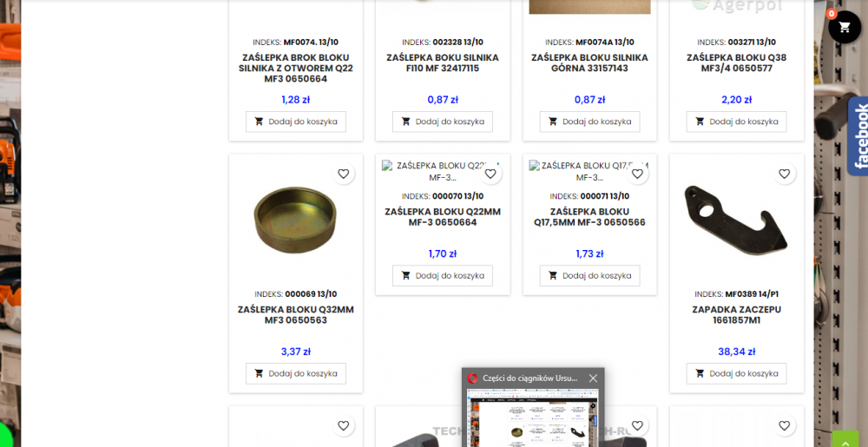Open Zaślepka Bloku Q17,5MM MF-3 product link

(x=589, y=217)
